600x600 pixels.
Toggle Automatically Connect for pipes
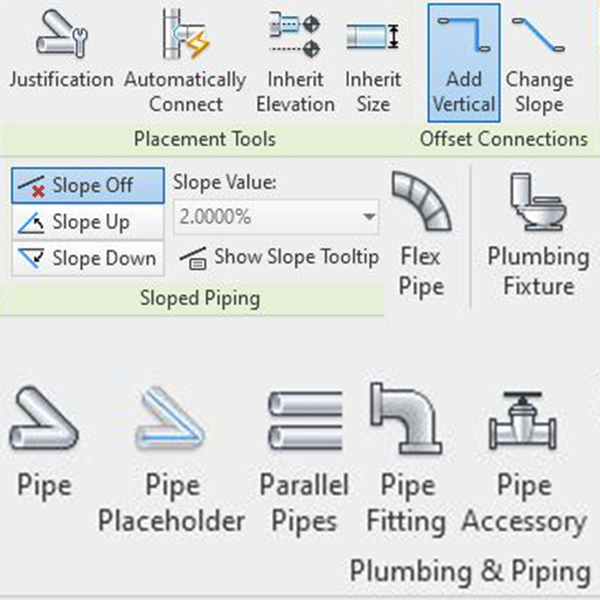[185, 61]
